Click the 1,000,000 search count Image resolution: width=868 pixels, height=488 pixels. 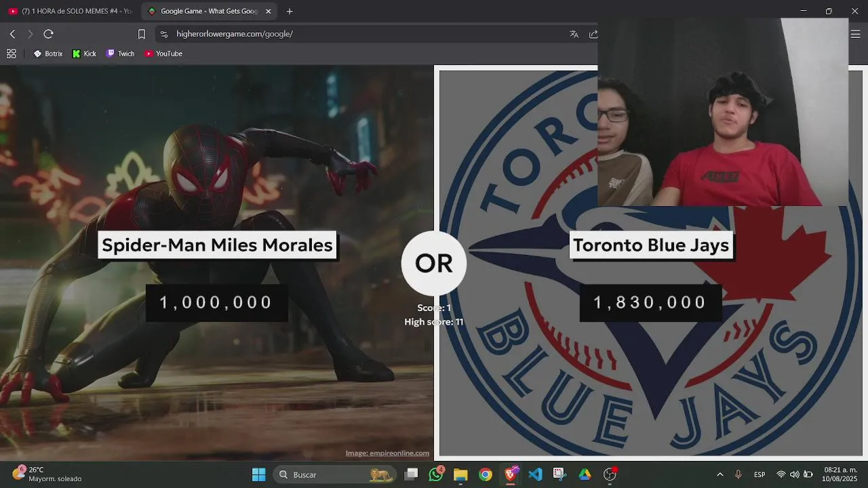[x=216, y=302]
